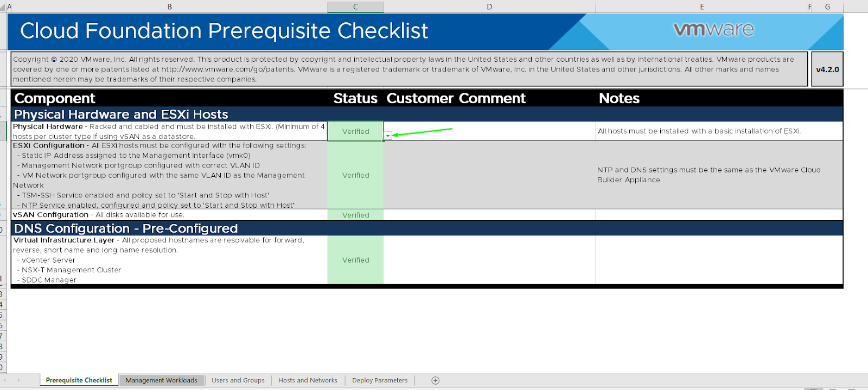The width and height of the screenshot is (868, 390).
Task: Select column B header
Action: pos(169,7)
